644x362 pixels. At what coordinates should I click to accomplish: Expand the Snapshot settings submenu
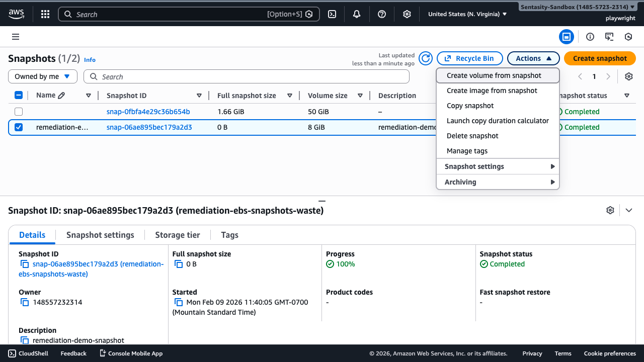pos(498,166)
